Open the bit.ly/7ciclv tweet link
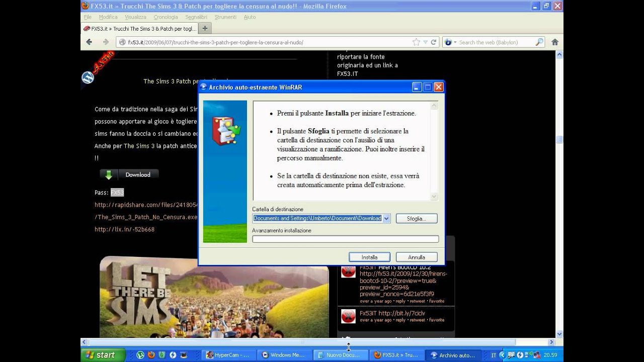 click(402, 313)
